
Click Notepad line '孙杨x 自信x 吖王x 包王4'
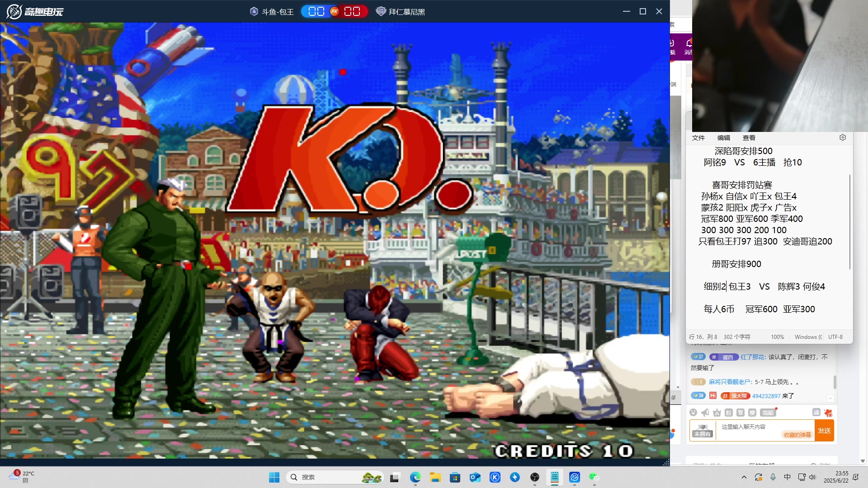(749, 196)
